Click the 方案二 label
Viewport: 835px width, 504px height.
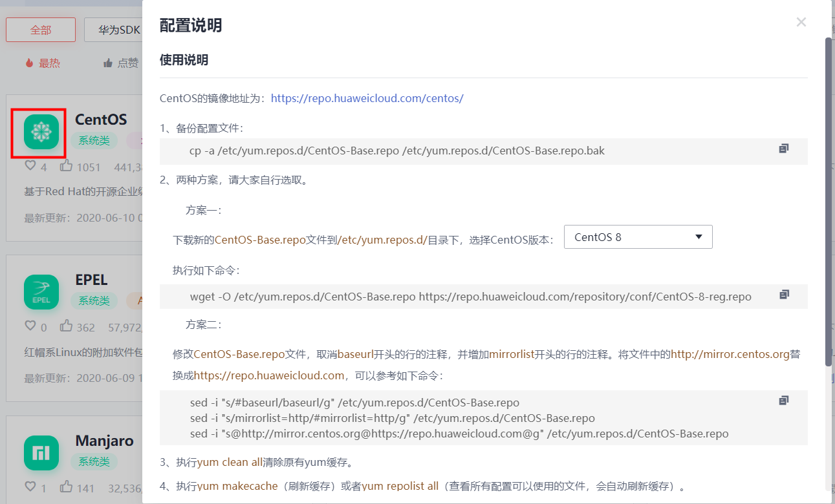click(204, 324)
